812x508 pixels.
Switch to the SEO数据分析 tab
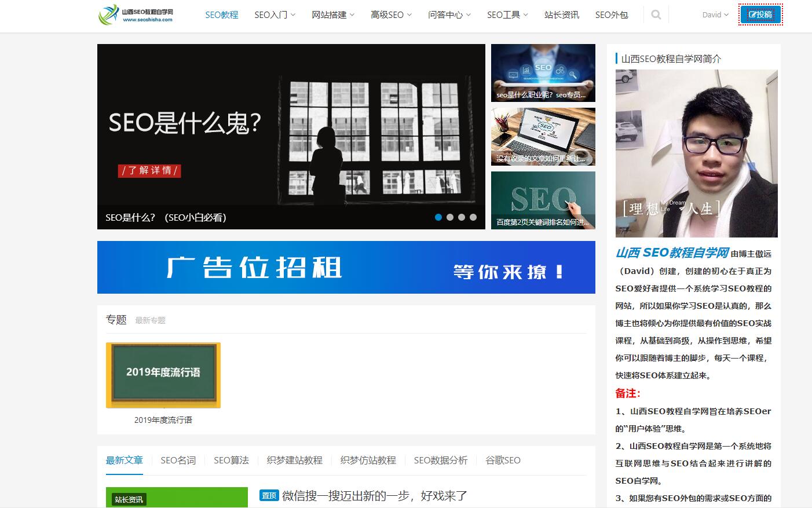point(441,461)
